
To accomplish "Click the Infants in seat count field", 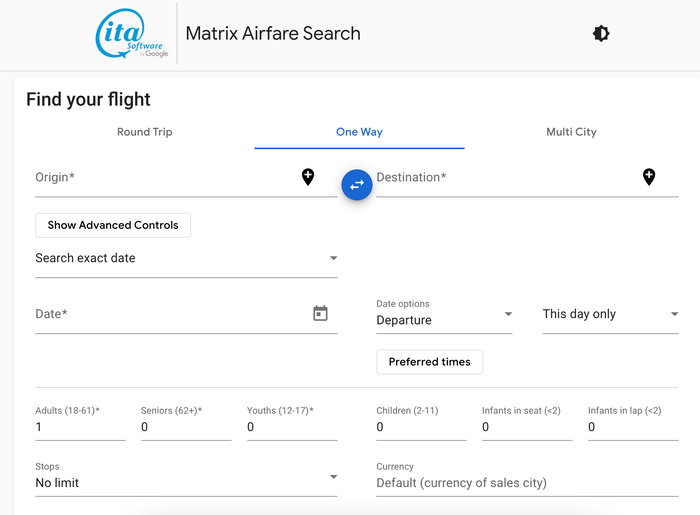I will [527, 422].
